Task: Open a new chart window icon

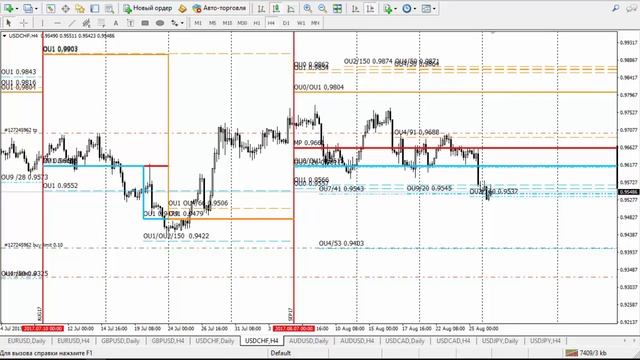Action: pyautogui.click(x=8, y=8)
